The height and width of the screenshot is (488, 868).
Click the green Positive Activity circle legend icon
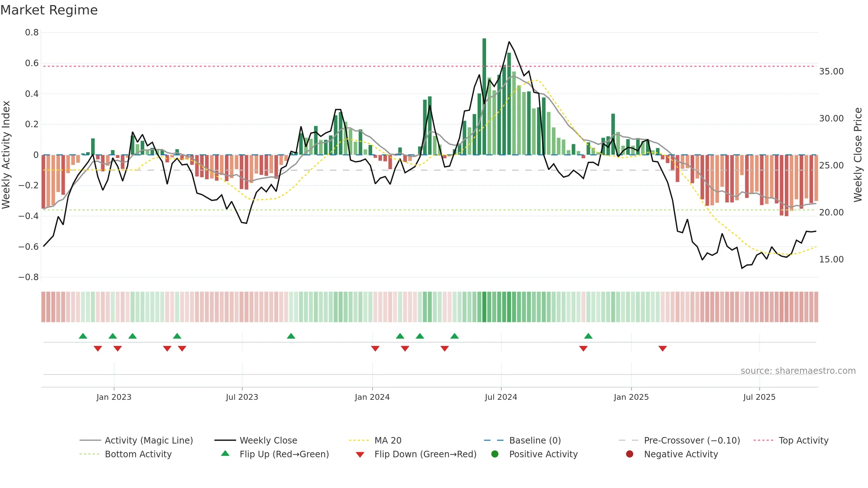click(x=495, y=454)
